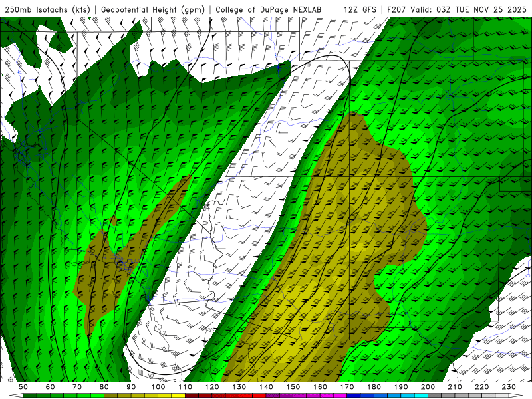The height and width of the screenshot is (399, 532).
Task: Click the bright yellow color bar swatch before 110
Action: coord(178,396)
